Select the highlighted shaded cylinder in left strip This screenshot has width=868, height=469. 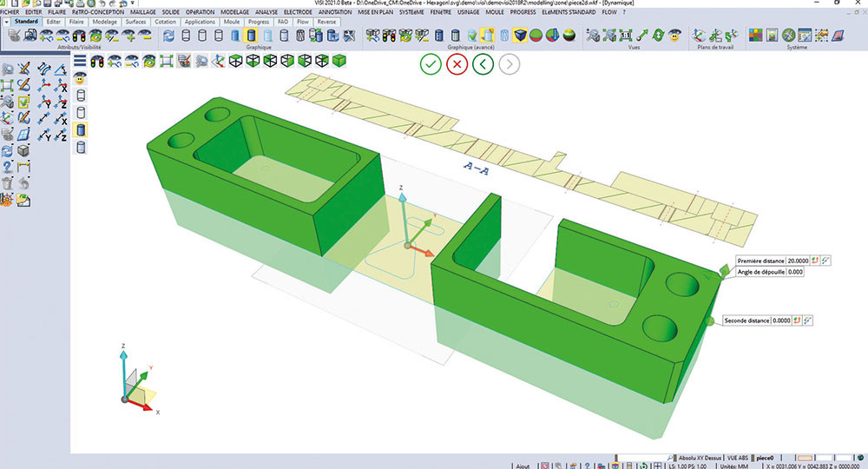pos(81,129)
